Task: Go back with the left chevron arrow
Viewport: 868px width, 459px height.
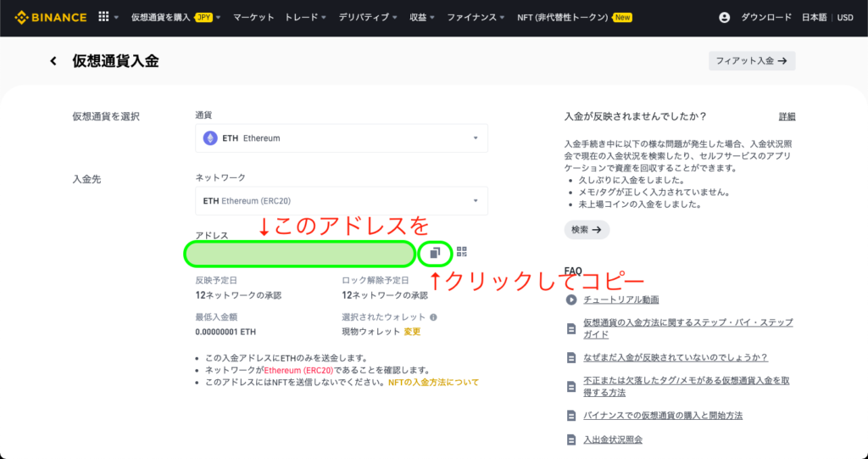Action: pos(53,61)
